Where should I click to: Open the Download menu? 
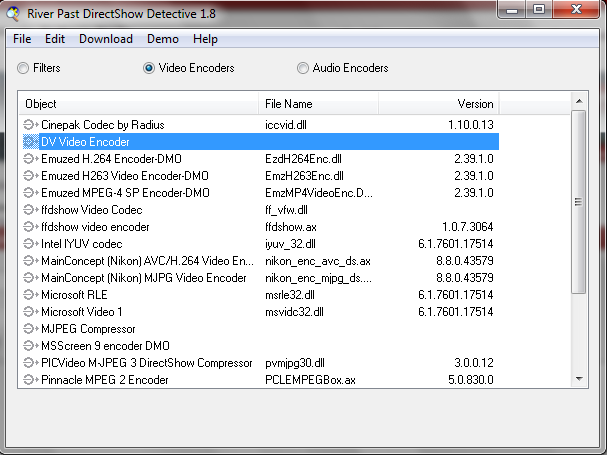point(106,39)
